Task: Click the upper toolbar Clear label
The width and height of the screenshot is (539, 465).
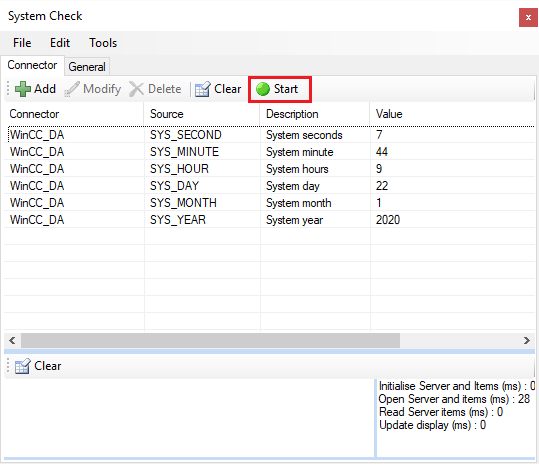Action: click(227, 89)
